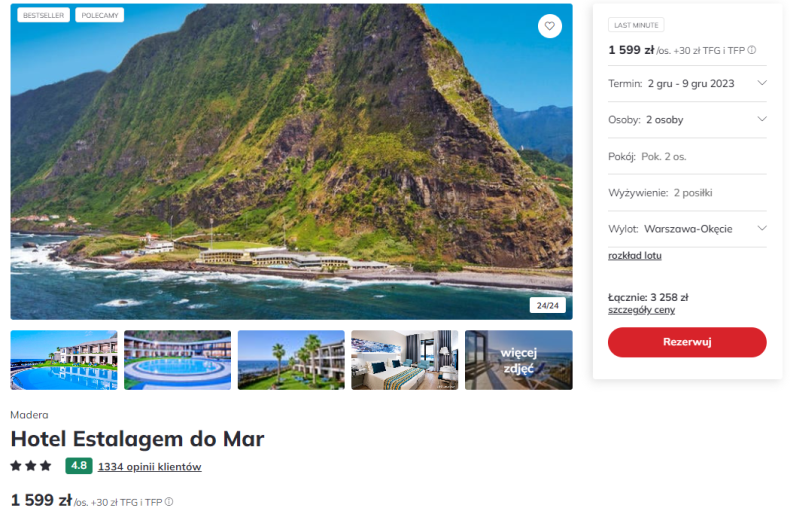
Task: Add hotel to favorites with heart icon
Action: click(x=549, y=26)
